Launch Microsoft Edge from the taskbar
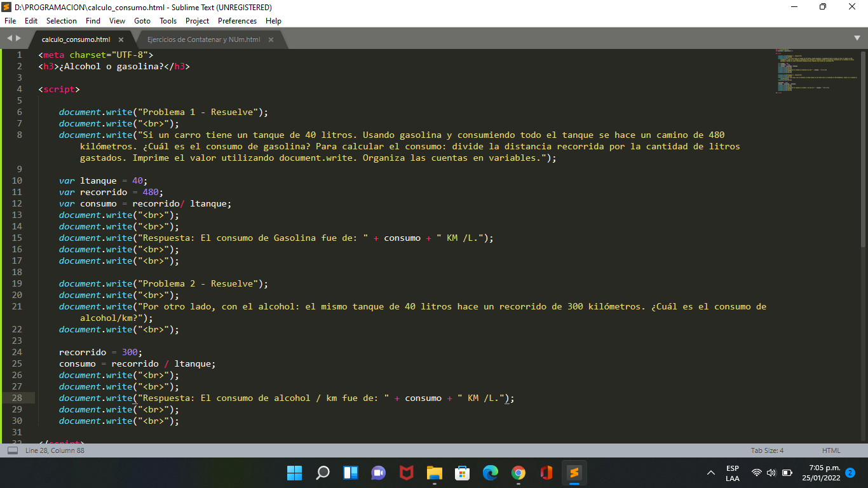 pos(491,473)
